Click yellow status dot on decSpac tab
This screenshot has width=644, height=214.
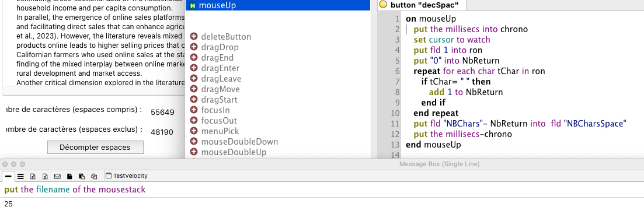(x=383, y=5)
